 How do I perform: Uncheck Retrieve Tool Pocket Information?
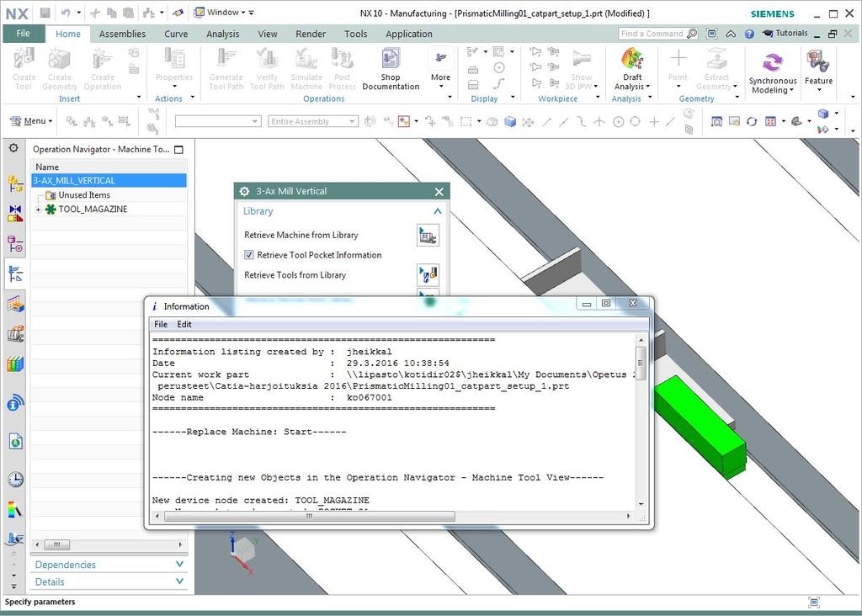click(x=249, y=255)
